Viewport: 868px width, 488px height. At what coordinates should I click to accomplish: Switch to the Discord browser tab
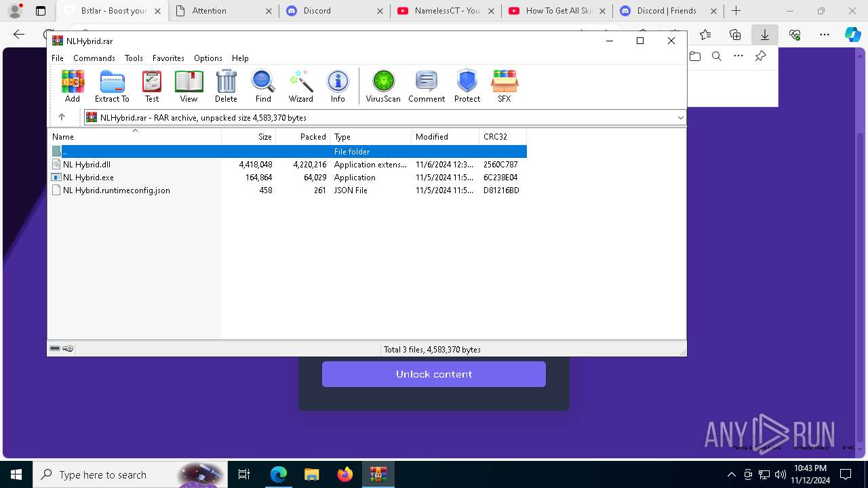[334, 11]
